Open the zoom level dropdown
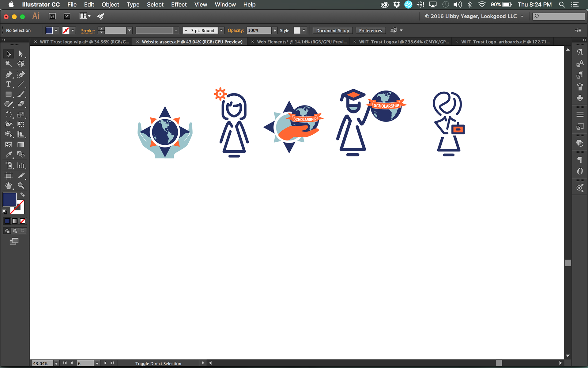Screen dimensions: 588x368 tap(56, 363)
